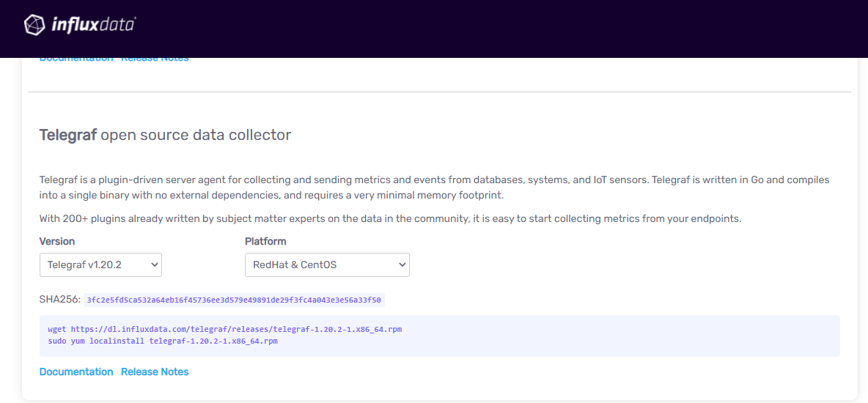Click the Telegraf plugin-driven server agent description
The width and height of the screenshot is (868, 403).
435,188
